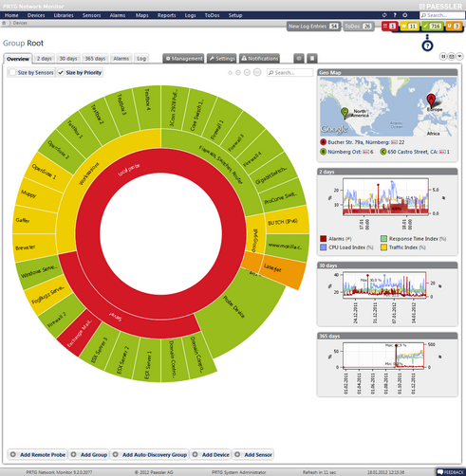This screenshot has height=476, width=466.
Task: Open the Logs menu
Action: pyautogui.click(x=190, y=15)
